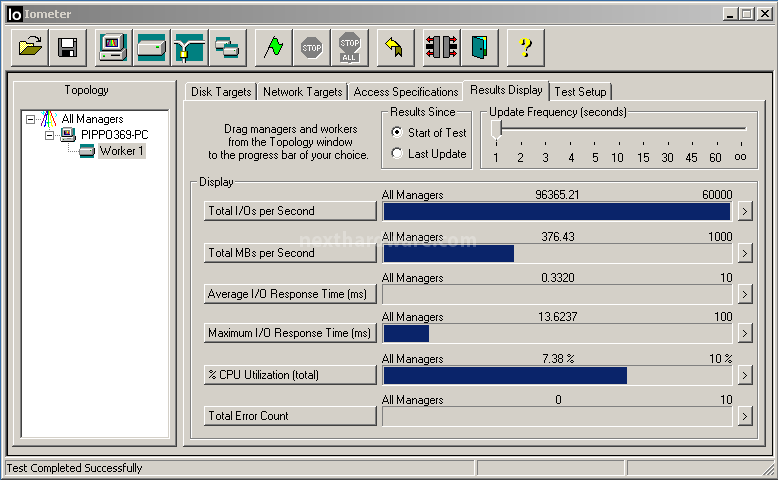
Task: Disconnect the selected worker or manager
Action: (x=442, y=48)
